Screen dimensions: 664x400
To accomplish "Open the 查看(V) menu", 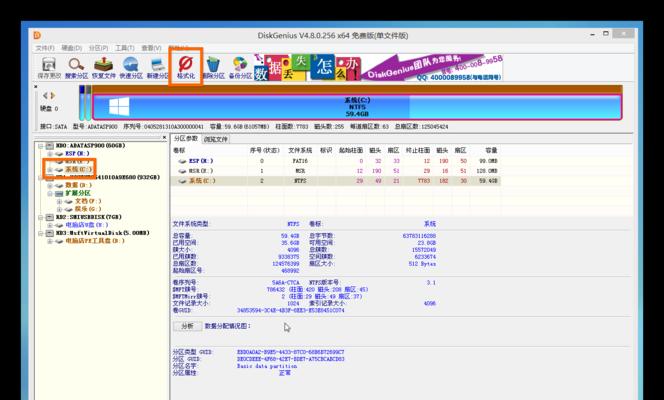I will [151, 48].
